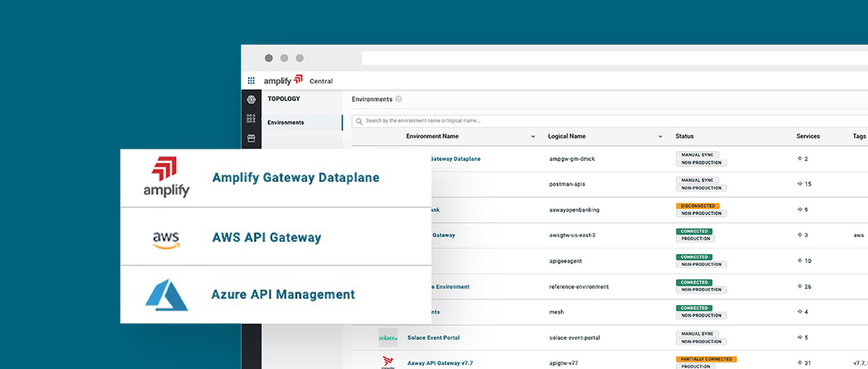This screenshot has height=369, width=868.
Task: Click the info icon beside Environments heading
Action: 398,99
